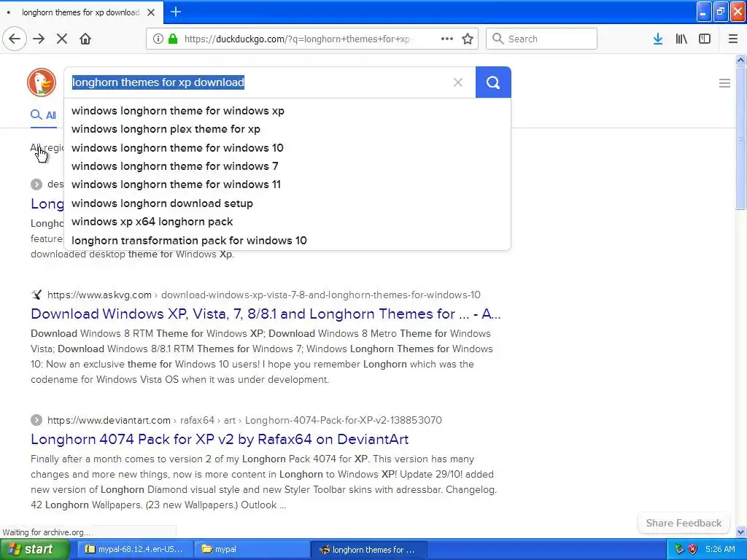Open the browser hamburger menu
747x560 pixels.
[733, 39]
